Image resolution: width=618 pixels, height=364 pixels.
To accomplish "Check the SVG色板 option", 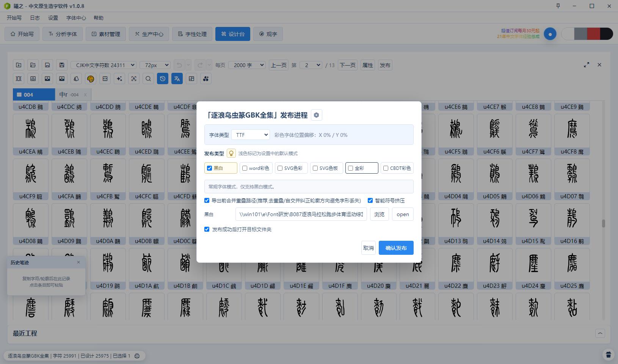I will (x=315, y=168).
